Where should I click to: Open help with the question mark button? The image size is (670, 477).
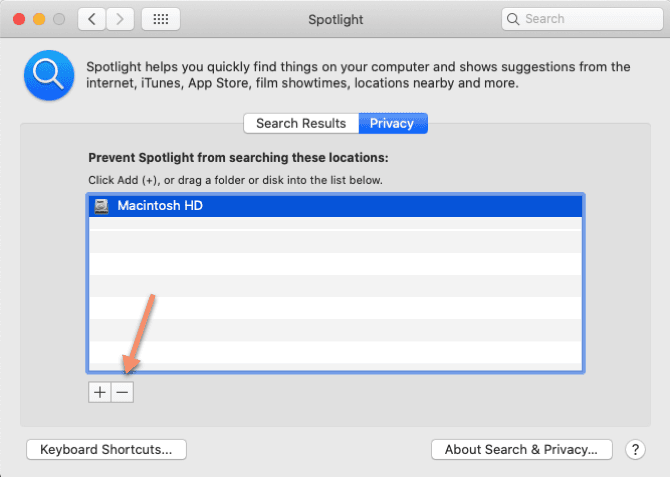click(634, 449)
